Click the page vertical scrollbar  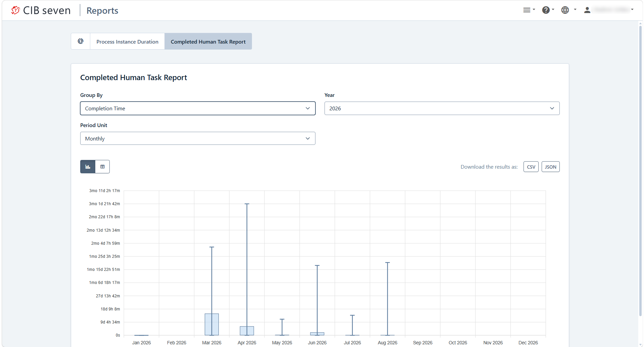coord(640,171)
